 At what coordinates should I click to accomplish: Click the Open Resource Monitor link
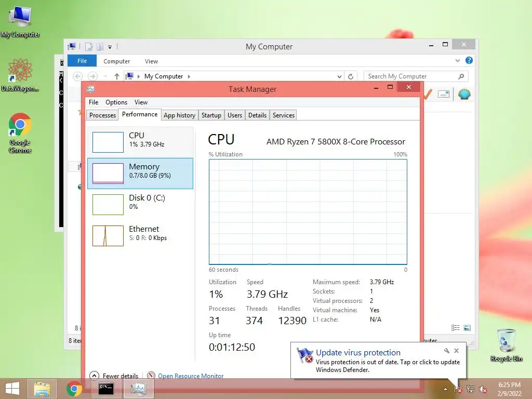point(191,376)
